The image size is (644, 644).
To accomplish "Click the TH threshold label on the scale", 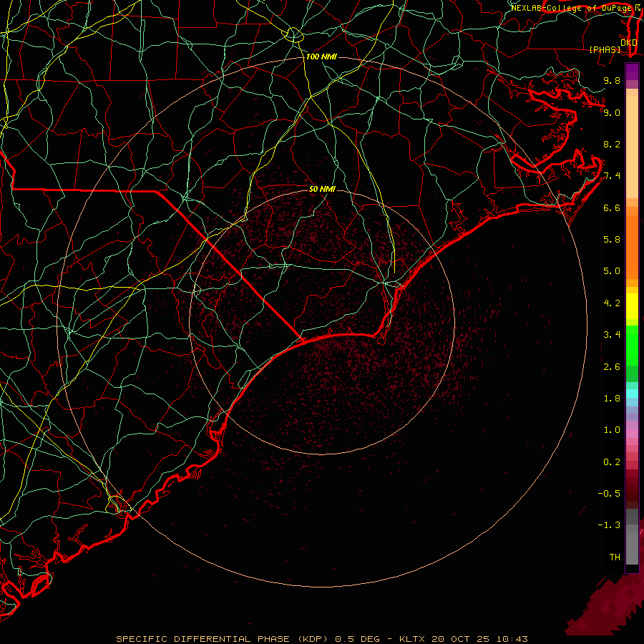I will (x=615, y=557).
